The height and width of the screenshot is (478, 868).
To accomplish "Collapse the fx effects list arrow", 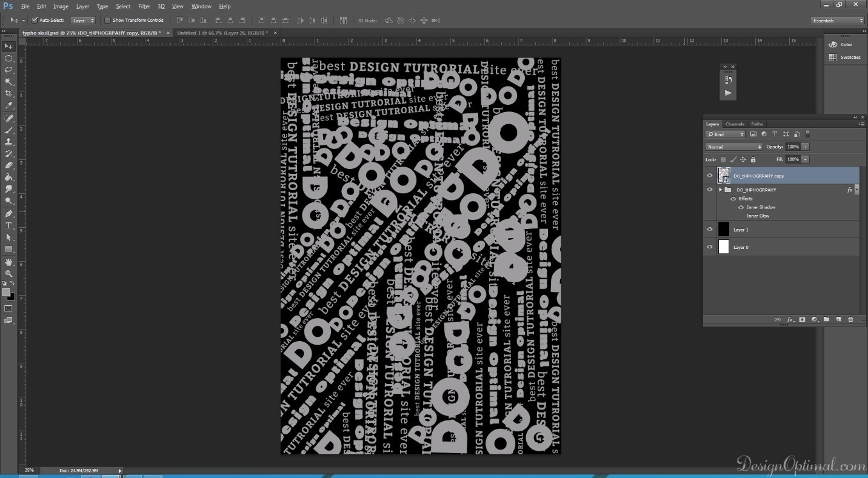I will (856, 190).
